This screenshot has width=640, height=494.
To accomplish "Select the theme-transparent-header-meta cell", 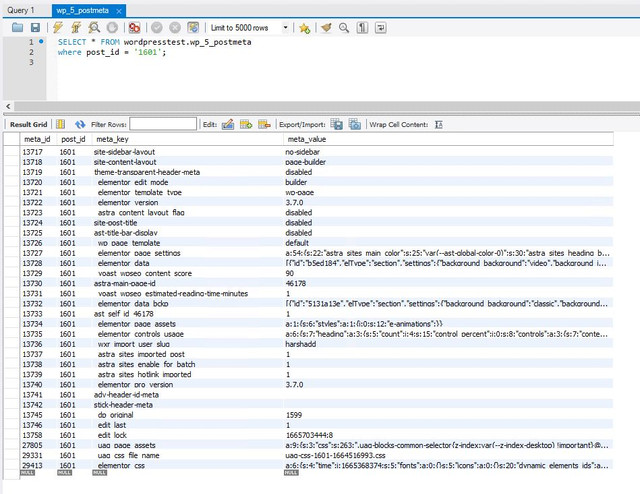I will (187, 172).
